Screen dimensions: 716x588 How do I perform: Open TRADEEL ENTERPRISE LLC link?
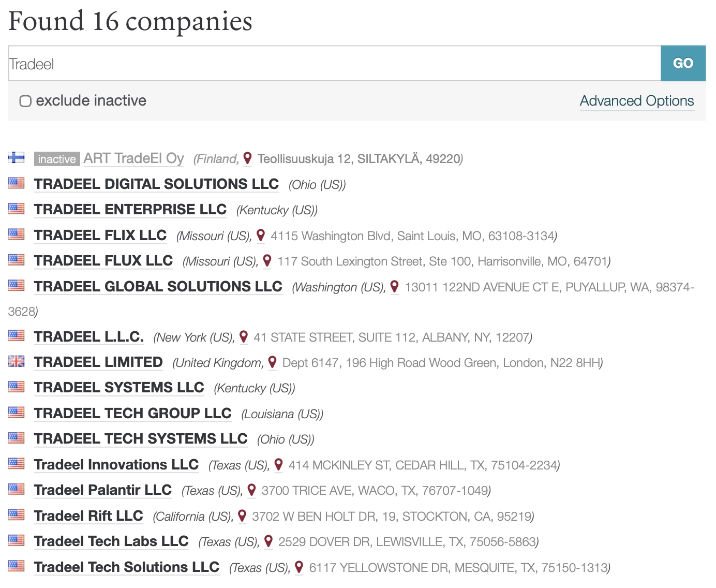point(130,209)
